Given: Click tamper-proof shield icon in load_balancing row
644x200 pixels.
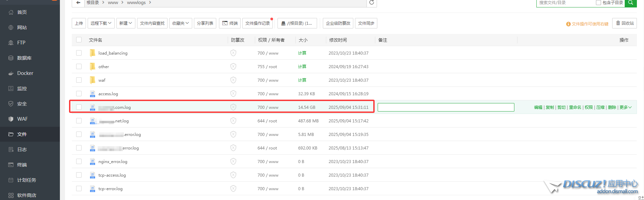Looking at the screenshot, I should (233, 53).
